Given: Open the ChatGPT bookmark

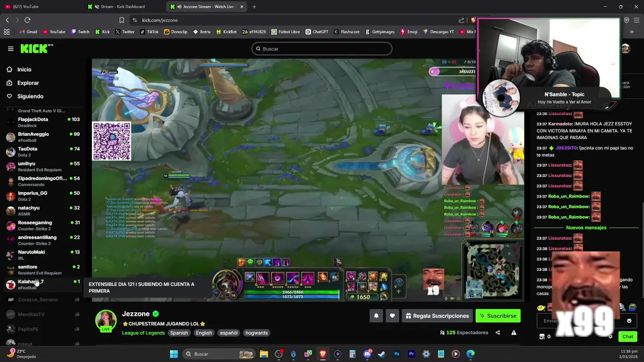Looking at the screenshot, I should pyautogui.click(x=316, y=32).
